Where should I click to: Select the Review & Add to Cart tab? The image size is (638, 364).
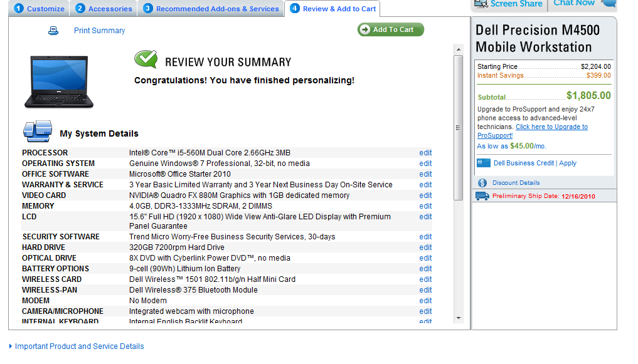click(332, 9)
